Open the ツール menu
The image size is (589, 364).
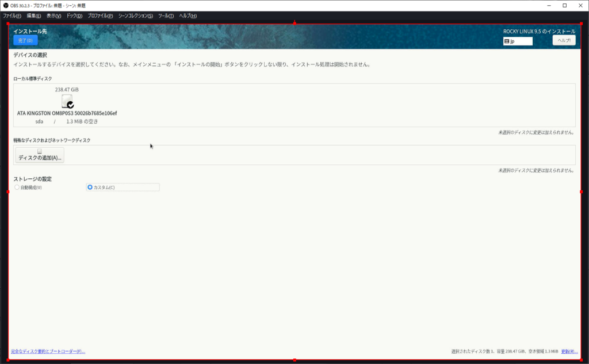[x=166, y=16]
